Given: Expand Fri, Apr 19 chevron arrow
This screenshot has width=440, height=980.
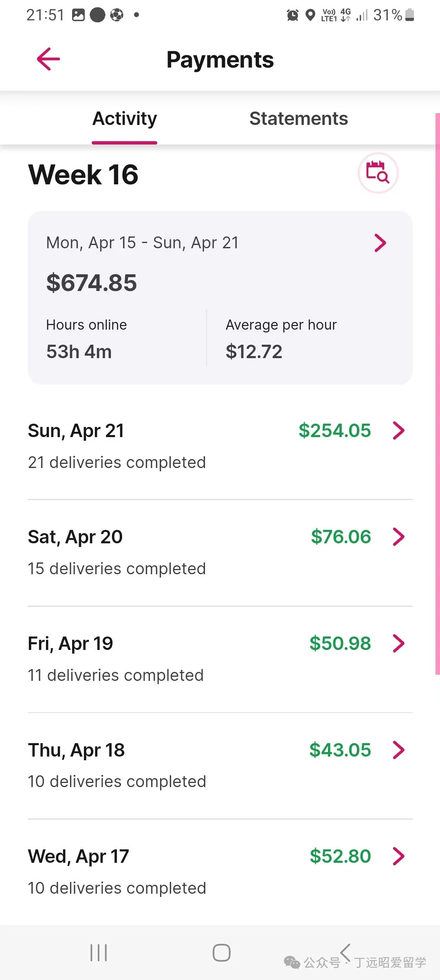Looking at the screenshot, I should (398, 643).
